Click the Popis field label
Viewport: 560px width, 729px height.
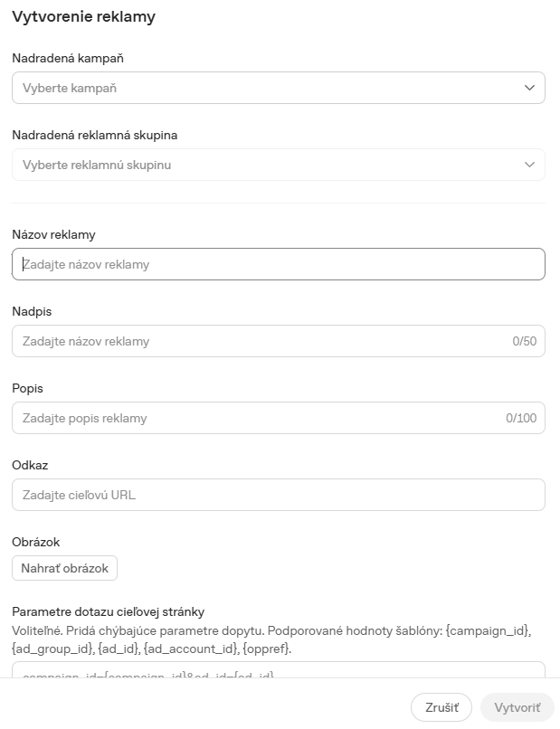point(27,389)
